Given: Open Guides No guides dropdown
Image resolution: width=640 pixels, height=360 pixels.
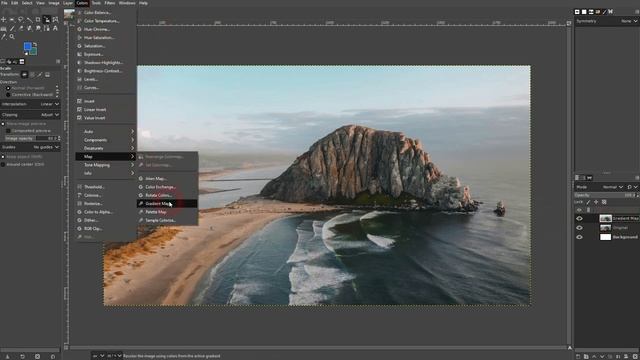Looking at the screenshot, I should (31, 147).
